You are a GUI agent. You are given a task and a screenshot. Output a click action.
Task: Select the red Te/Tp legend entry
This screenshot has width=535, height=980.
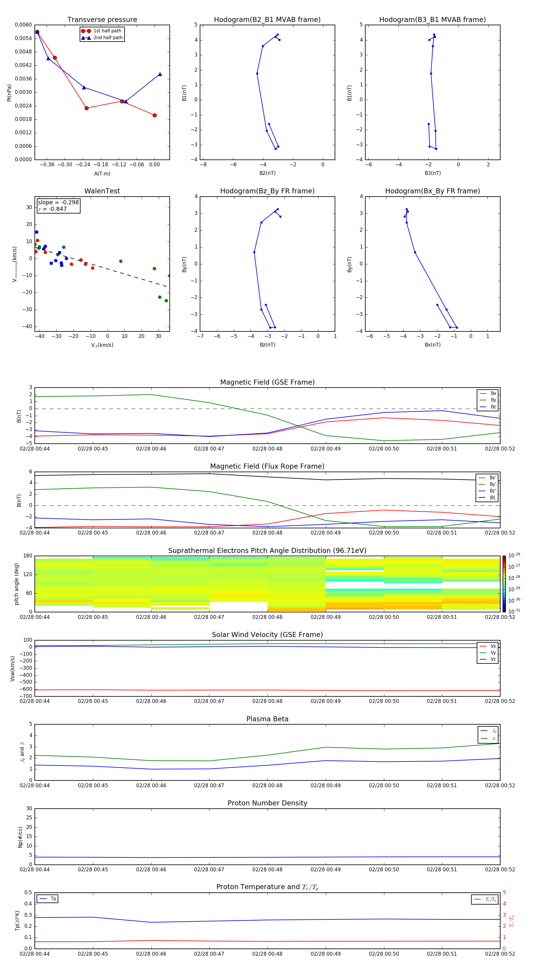click(x=485, y=899)
